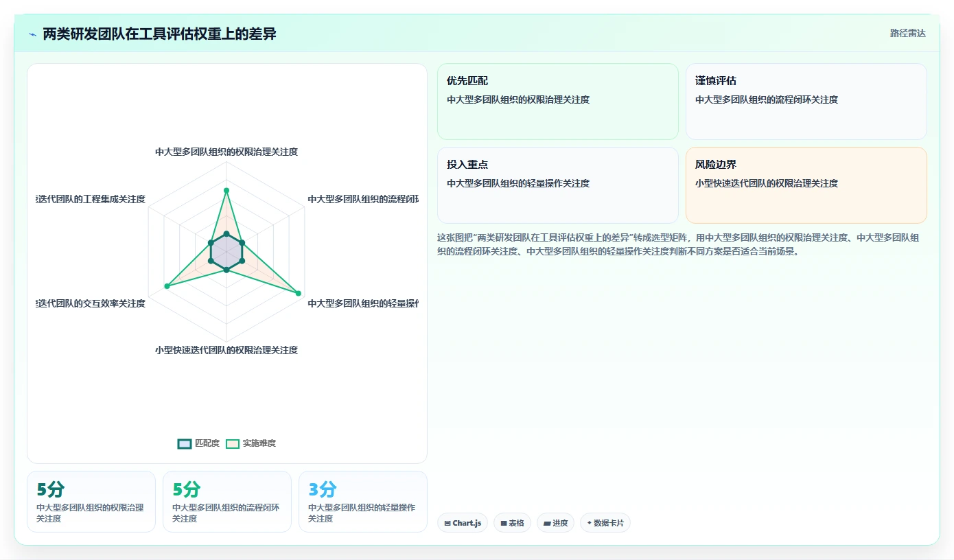Viewport: 954px width, 560px height.
Task: Select the 数据卡片 tag
Action: click(x=605, y=523)
